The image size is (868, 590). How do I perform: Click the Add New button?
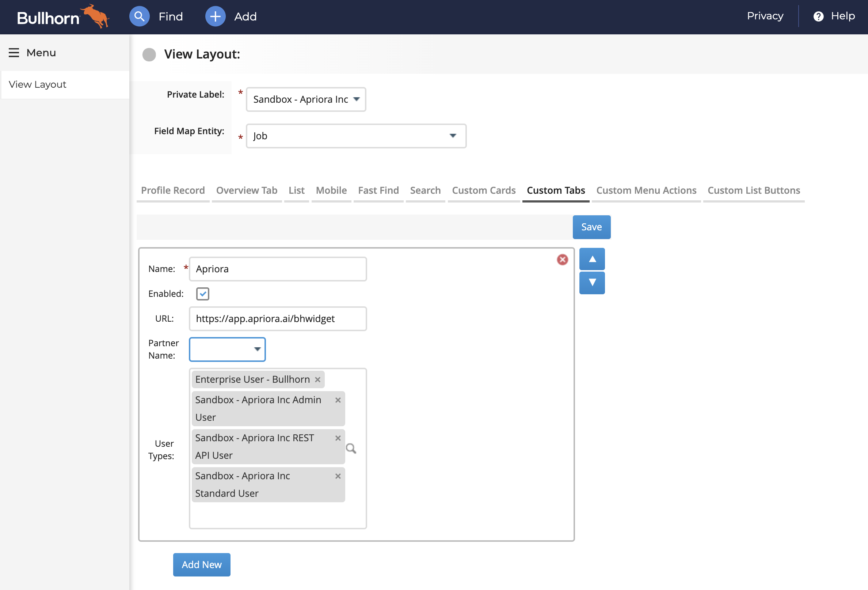[202, 564]
